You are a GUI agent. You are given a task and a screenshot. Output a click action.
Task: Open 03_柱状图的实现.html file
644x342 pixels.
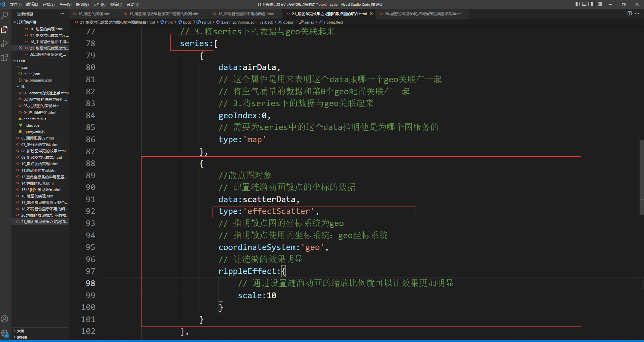click(42, 106)
